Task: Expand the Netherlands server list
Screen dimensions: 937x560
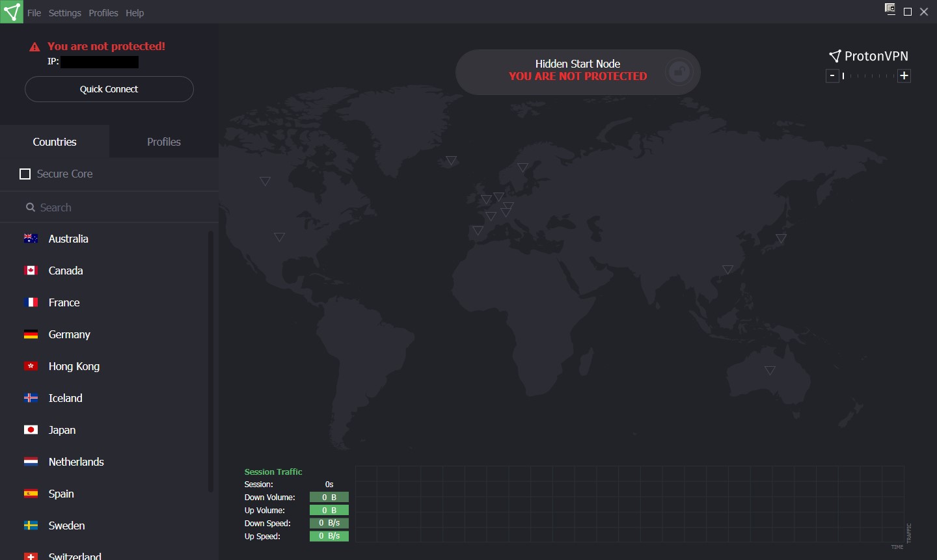Action: pos(76,462)
